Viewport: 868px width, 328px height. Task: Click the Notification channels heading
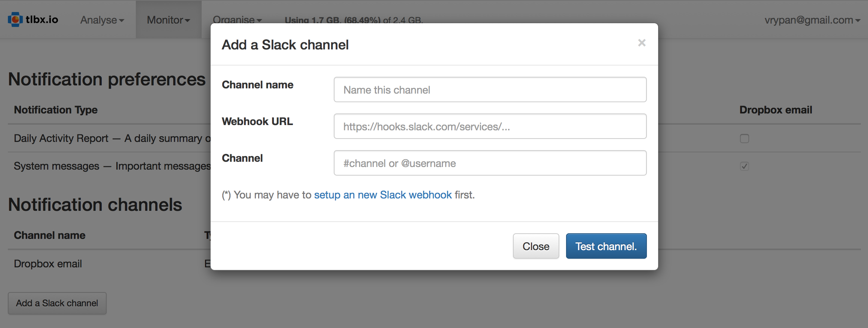tap(95, 204)
